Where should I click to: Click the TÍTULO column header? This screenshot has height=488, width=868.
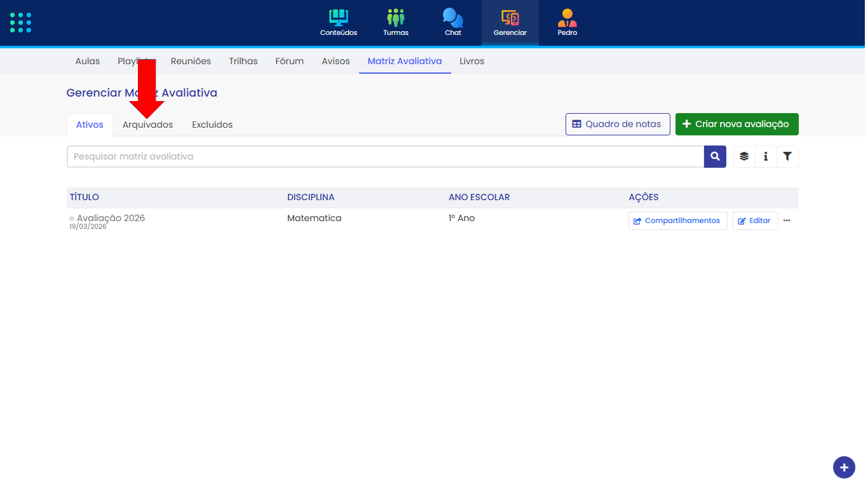[x=85, y=197]
